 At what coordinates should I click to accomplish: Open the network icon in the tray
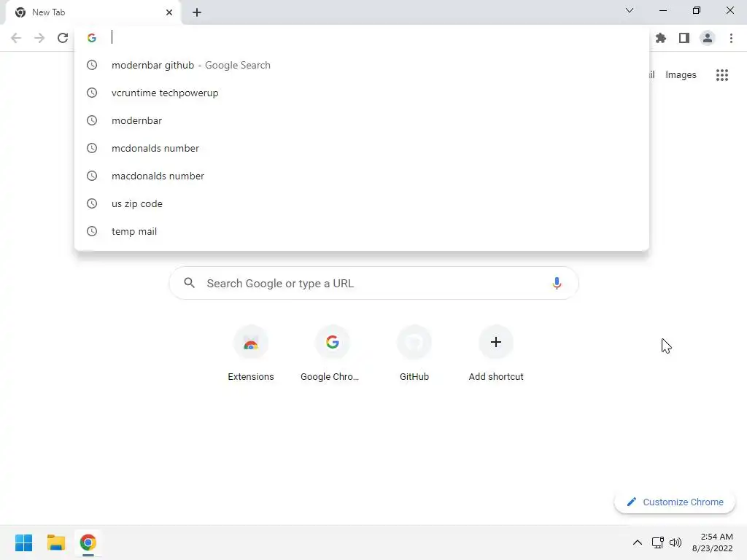point(658,542)
